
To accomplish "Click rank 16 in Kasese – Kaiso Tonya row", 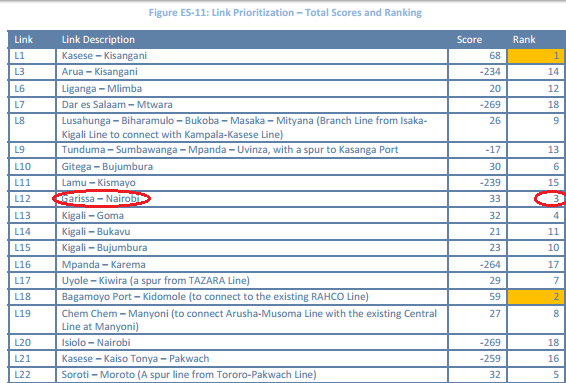I will pos(553,359).
